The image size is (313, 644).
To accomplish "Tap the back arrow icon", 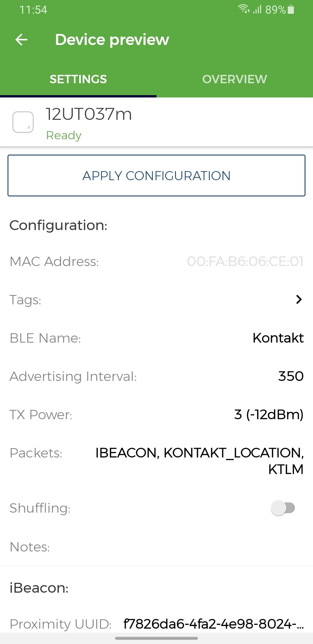I will [x=21, y=39].
